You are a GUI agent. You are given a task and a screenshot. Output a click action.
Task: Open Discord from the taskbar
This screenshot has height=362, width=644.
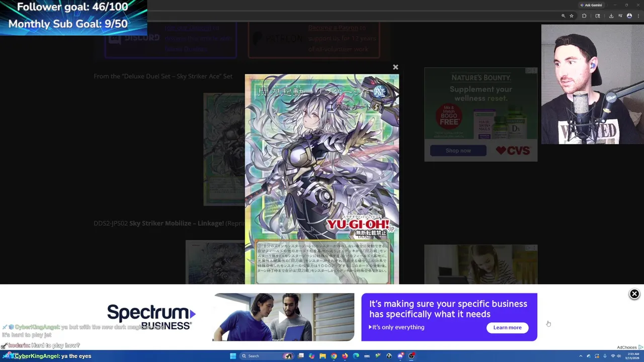400,356
